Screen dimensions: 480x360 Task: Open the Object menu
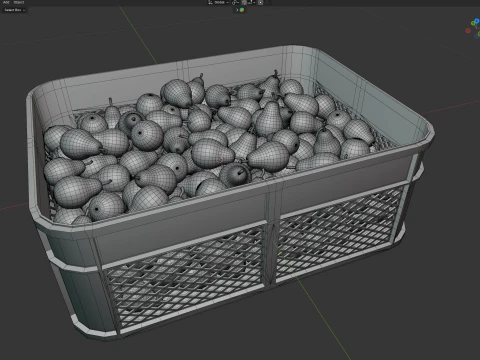19,2
